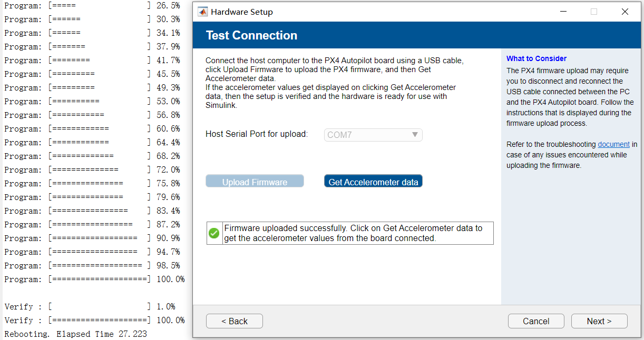Go back with the Back button

click(235, 321)
